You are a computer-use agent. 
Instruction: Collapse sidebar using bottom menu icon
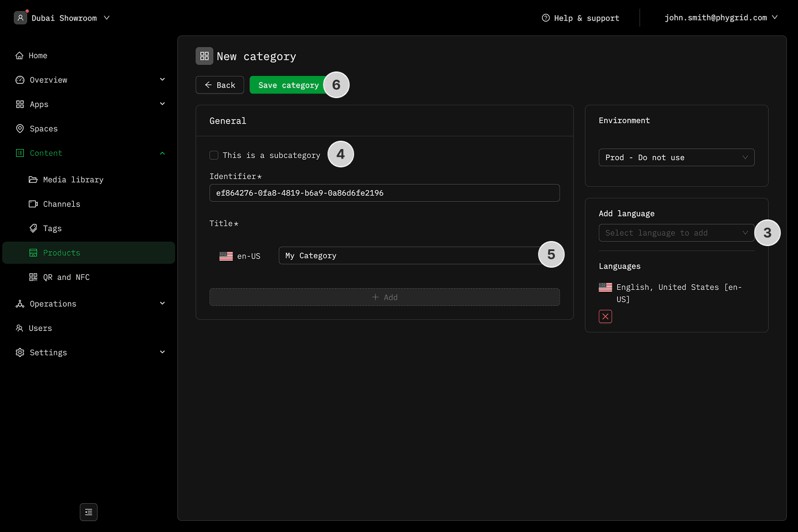point(89,512)
